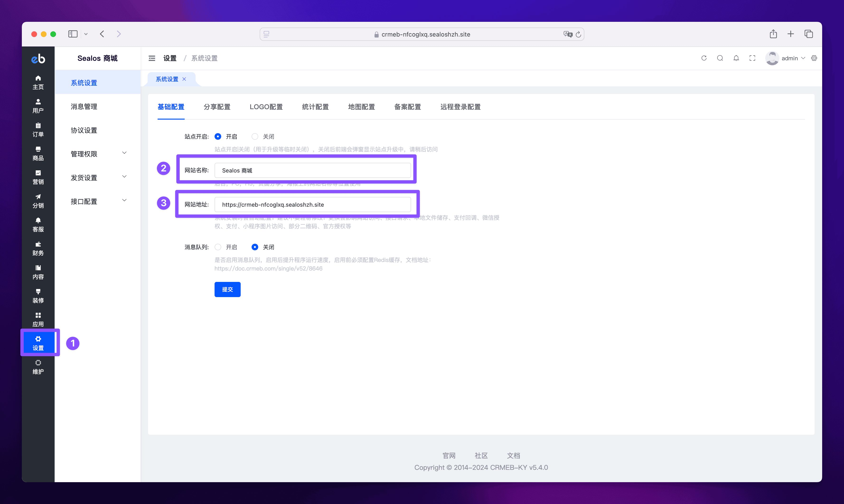Click the Safari sidebar toggle icon
Image resolution: width=844 pixels, height=504 pixels.
pos(73,34)
